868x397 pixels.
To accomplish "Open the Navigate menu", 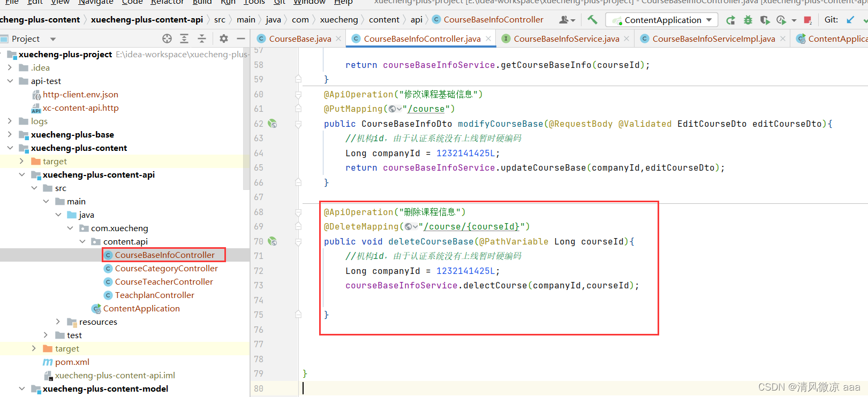I will (95, 3).
